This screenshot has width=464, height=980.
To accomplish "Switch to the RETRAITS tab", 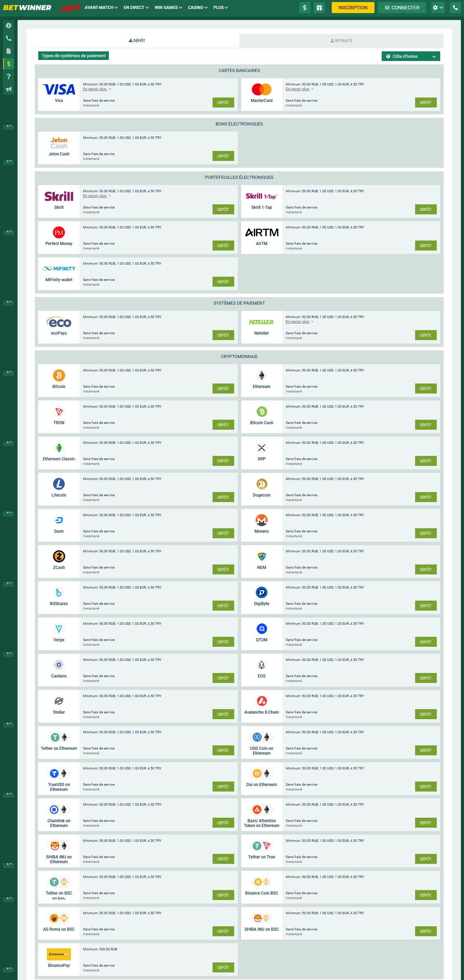I will click(x=341, y=41).
